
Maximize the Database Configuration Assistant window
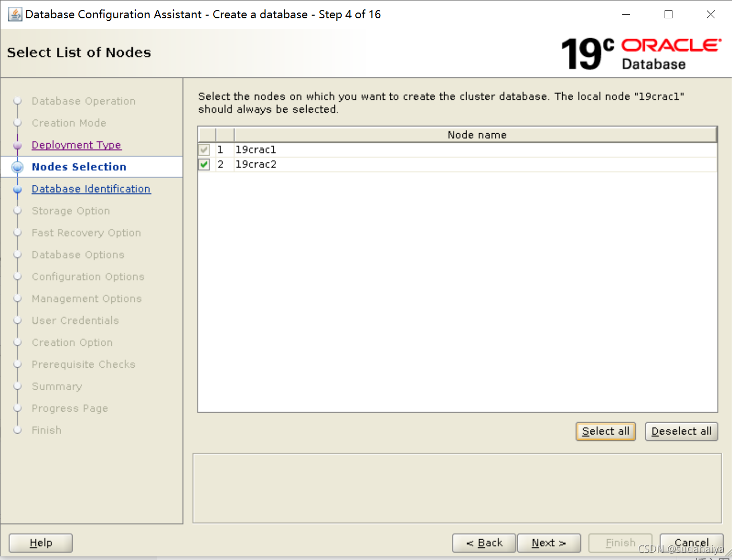point(668,15)
